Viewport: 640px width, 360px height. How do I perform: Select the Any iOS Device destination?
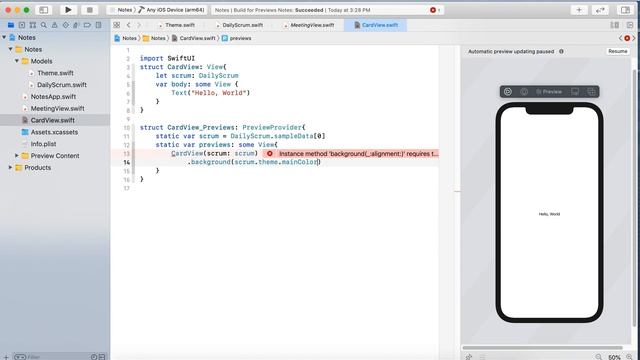point(171,10)
